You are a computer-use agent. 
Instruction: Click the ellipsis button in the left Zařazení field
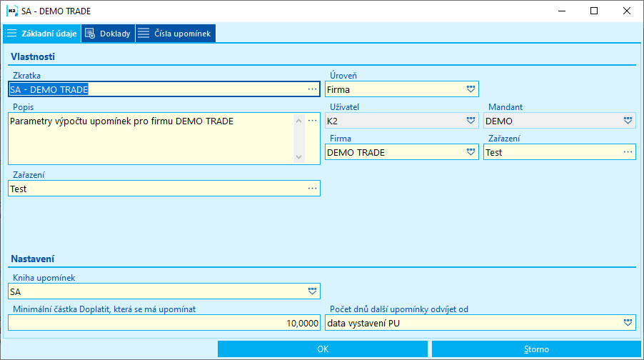(312, 189)
